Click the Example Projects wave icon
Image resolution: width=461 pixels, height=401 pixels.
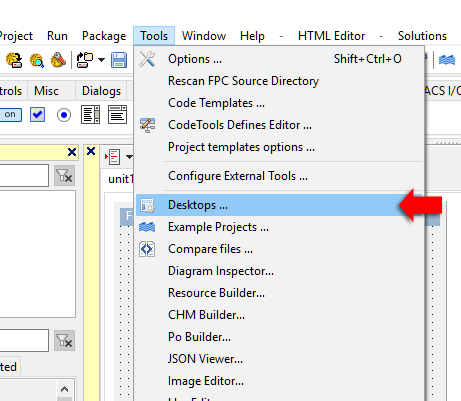(x=147, y=227)
